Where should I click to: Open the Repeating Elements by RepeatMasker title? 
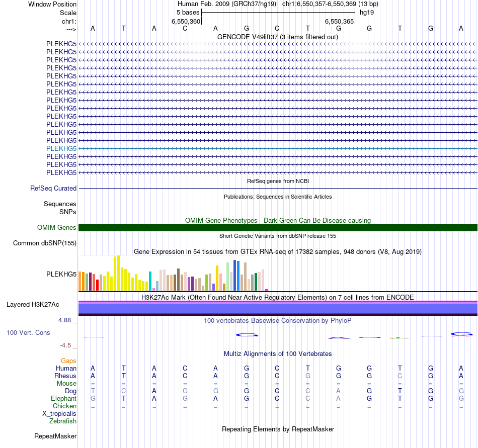278,429
